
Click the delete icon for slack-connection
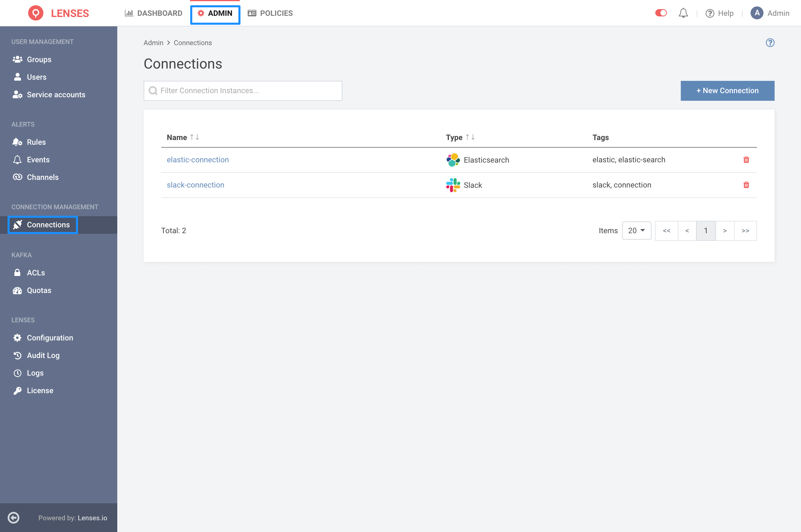746,185
